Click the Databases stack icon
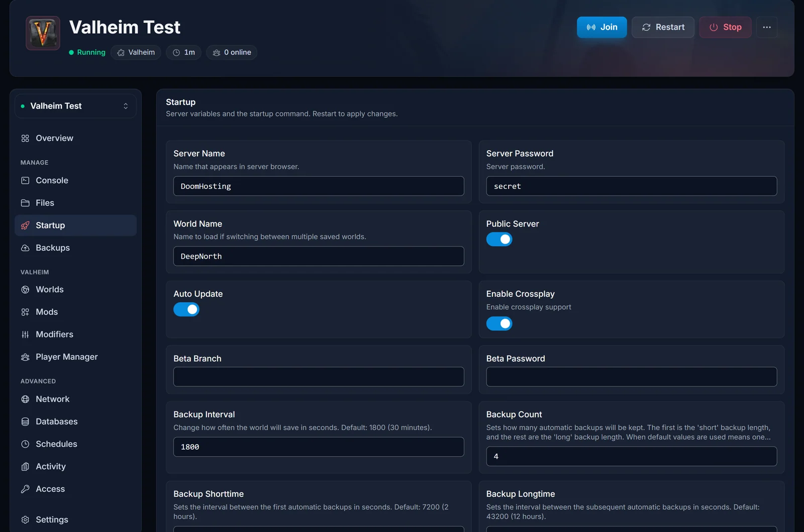Image resolution: width=804 pixels, height=532 pixels. pyautogui.click(x=25, y=421)
